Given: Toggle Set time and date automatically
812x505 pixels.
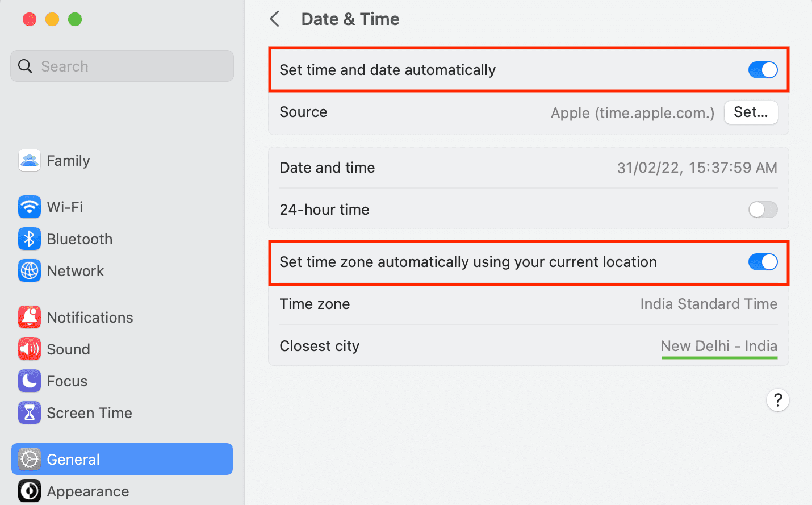Looking at the screenshot, I should [763, 69].
